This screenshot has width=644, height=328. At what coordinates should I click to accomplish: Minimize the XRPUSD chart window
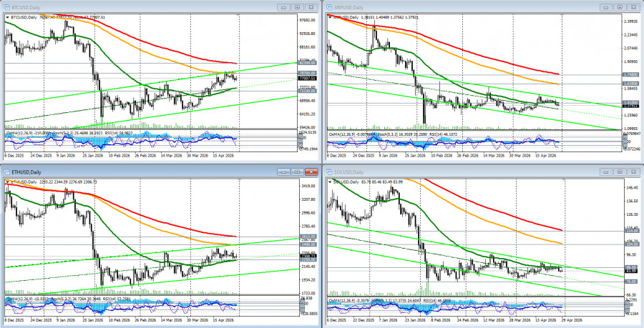point(606,7)
